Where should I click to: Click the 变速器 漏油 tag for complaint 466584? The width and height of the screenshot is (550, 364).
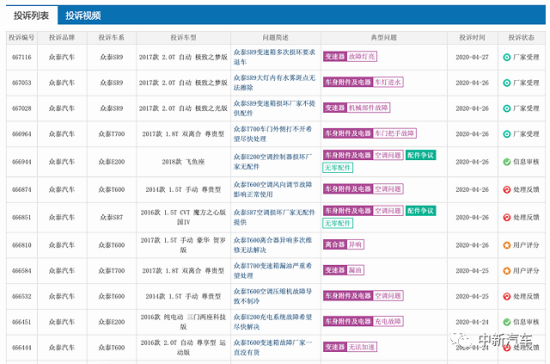click(x=343, y=270)
